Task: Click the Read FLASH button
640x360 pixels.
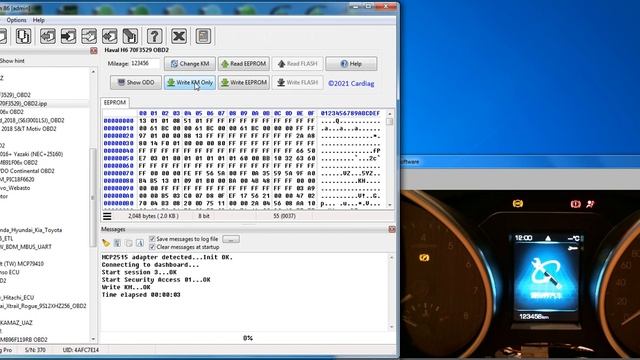Action: [298, 64]
